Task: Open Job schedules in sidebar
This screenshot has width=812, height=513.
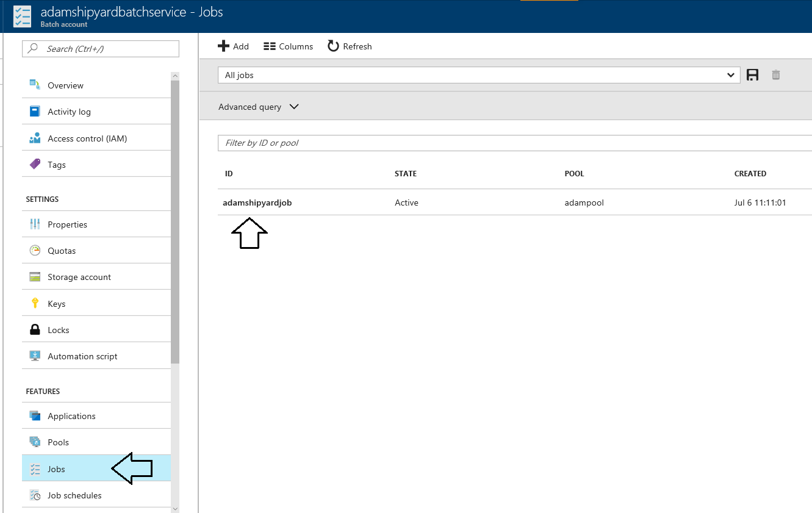Action: [96, 495]
